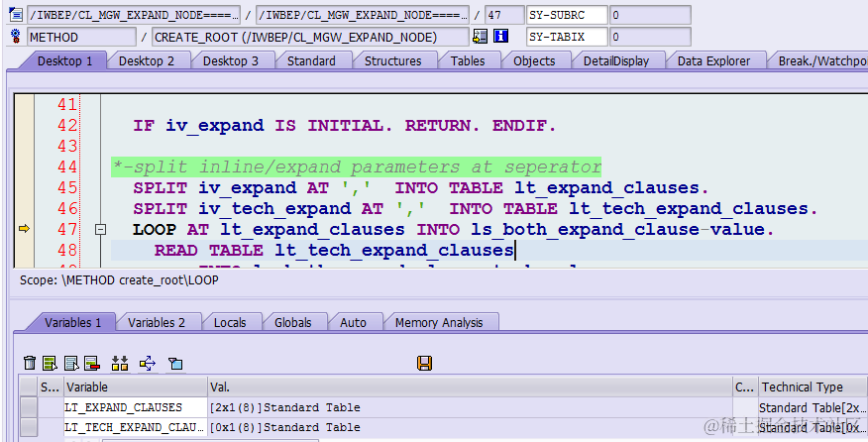The height and width of the screenshot is (442, 868).
Task: Click the gear event-type icon beside METHOD
Action: coord(16,37)
